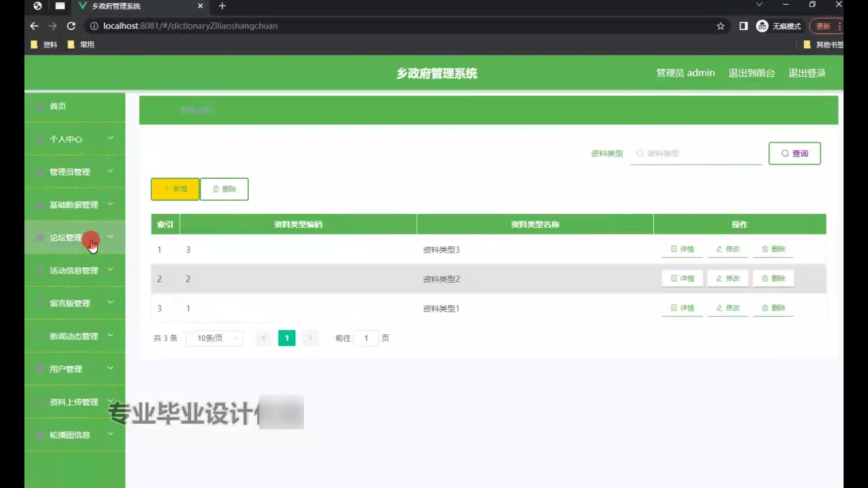Expand the 轮播图信息 menu
The image size is (868, 488).
point(75,435)
